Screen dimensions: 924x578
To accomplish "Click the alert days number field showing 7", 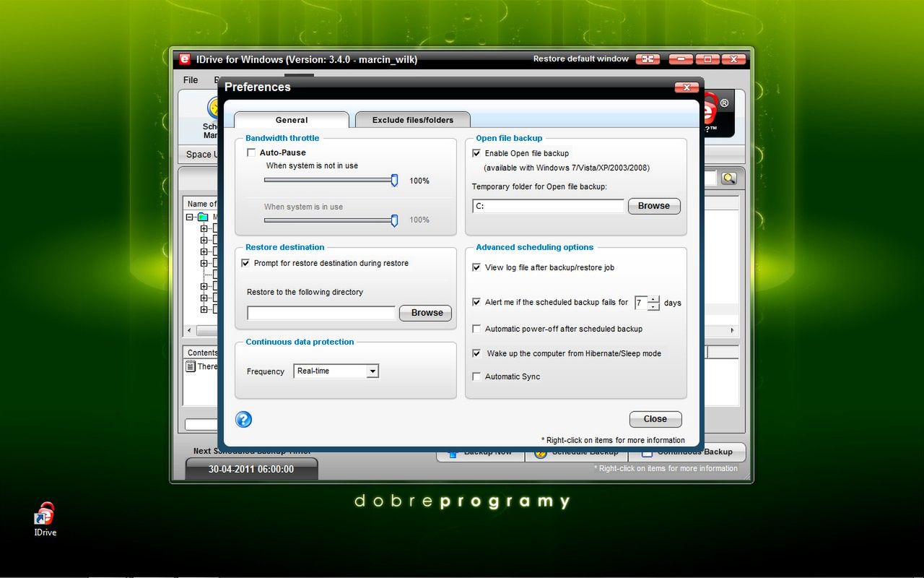I will [641, 303].
